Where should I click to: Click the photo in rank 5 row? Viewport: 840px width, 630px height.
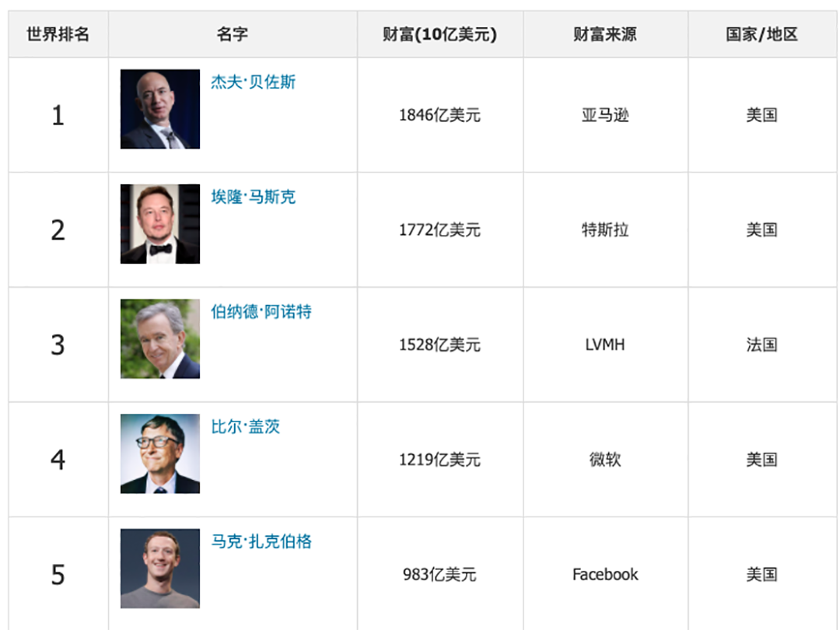click(160, 569)
